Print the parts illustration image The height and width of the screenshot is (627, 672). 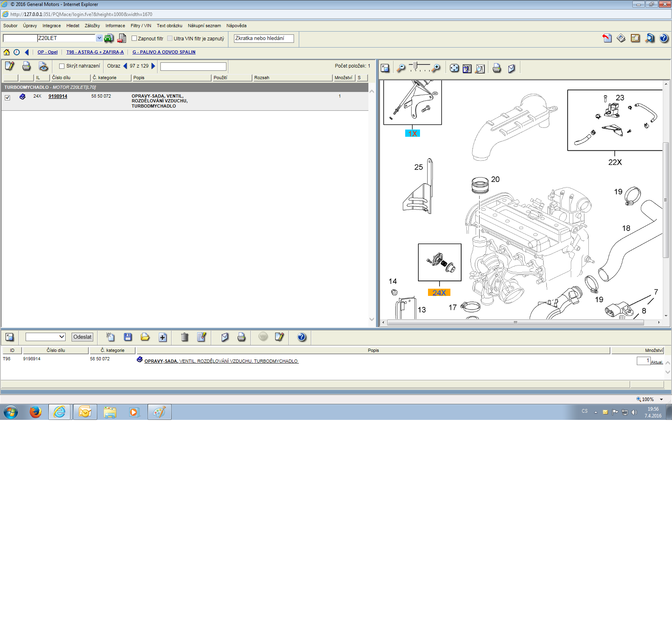click(x=496, y=68)
